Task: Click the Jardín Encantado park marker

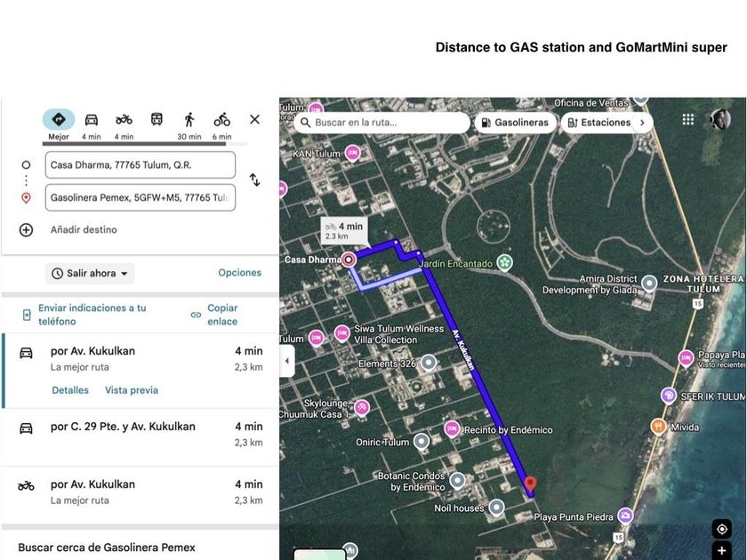Action: 504,262
